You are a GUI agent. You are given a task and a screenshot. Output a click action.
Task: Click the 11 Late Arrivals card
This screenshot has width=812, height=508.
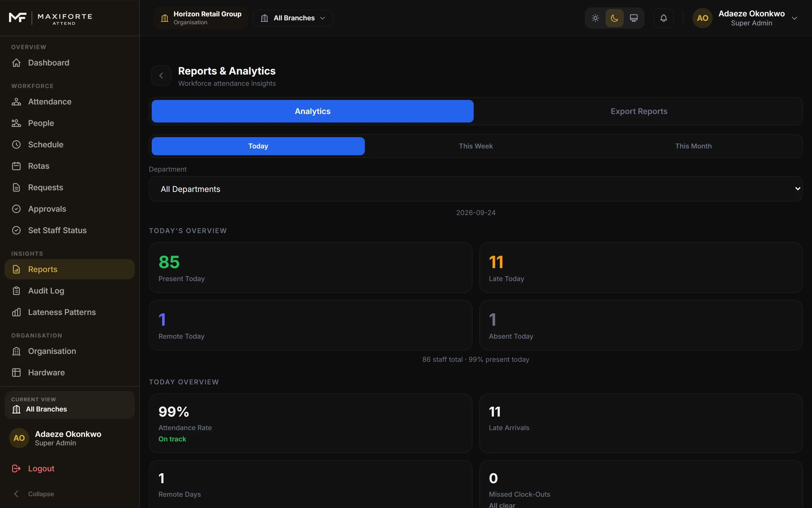tap(641, 423)
